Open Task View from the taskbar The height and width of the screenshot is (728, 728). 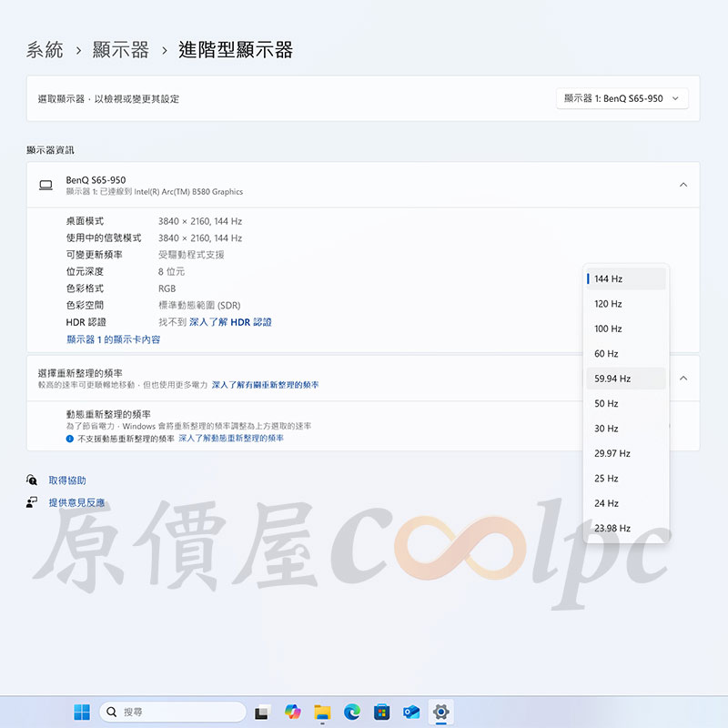point(261,712)
